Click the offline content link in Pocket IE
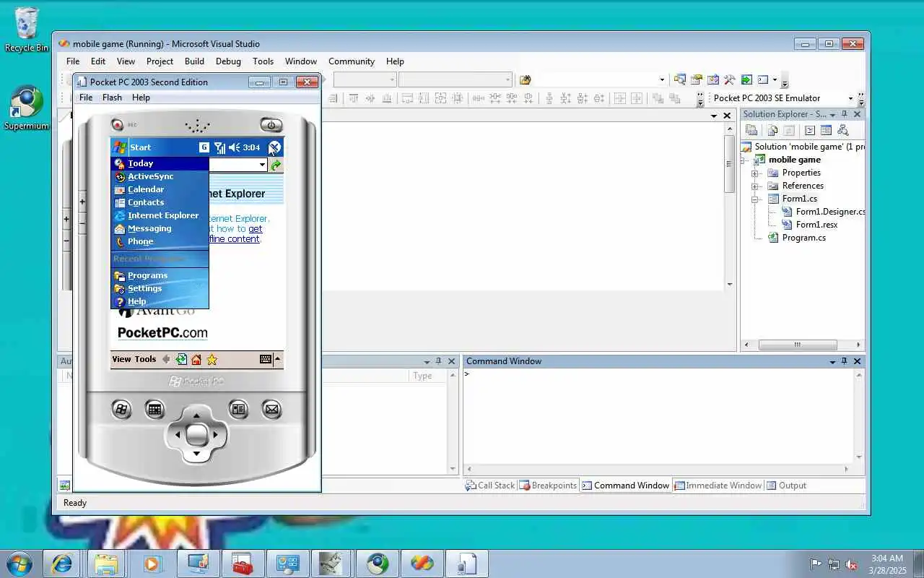The image size is (924, 578). [x=235, y=239]
